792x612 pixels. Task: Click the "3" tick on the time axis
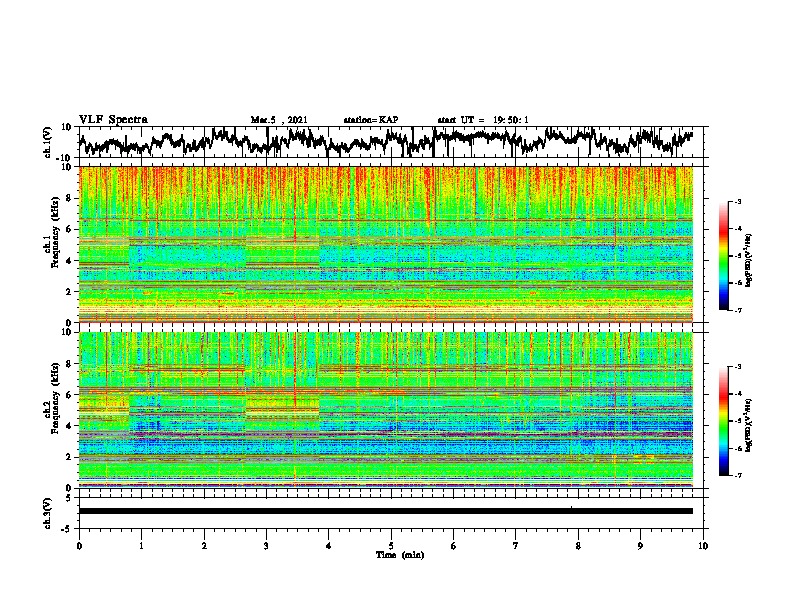pyautogui.click(x=266, y=546)
